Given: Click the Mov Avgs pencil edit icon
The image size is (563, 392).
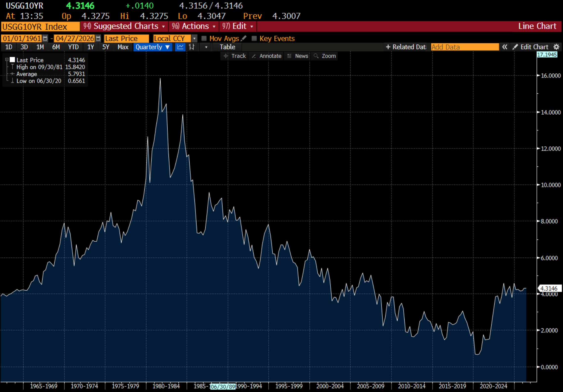Looking at the screenshot, I should click(243, 38).
